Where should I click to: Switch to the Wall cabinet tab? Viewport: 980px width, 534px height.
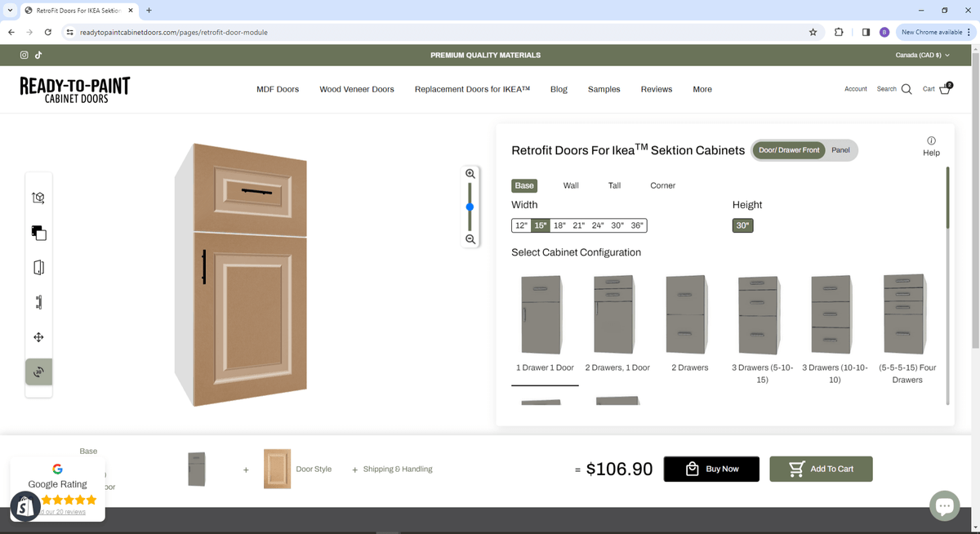(570, 185)
